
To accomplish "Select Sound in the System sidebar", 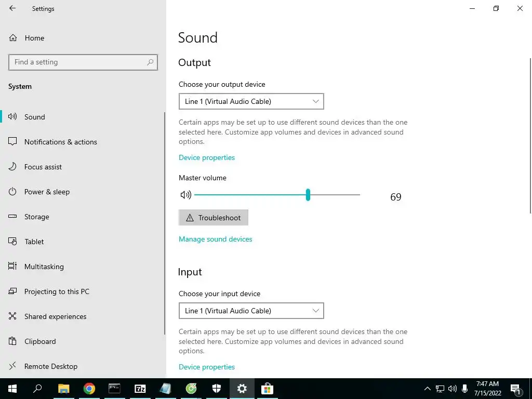I will click(83, 117).
